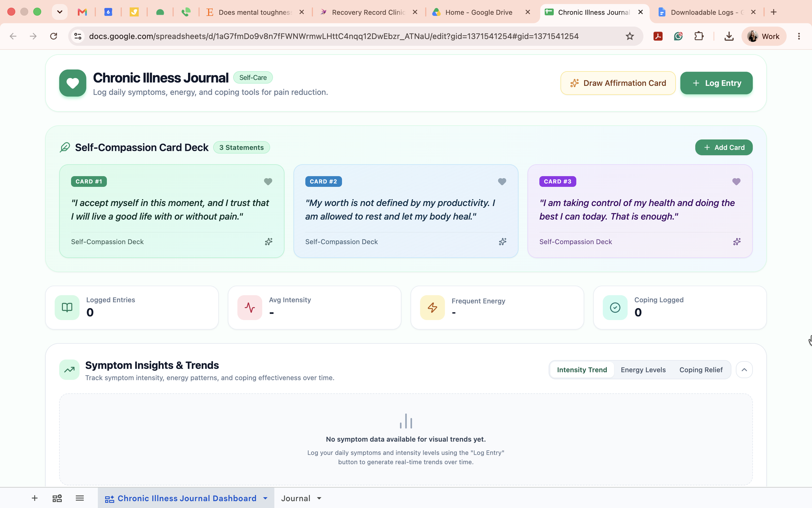The height and width of the screenshot is (508, 812).
Task: Switch chart to Coping Relief
Action: click(701, 370)
